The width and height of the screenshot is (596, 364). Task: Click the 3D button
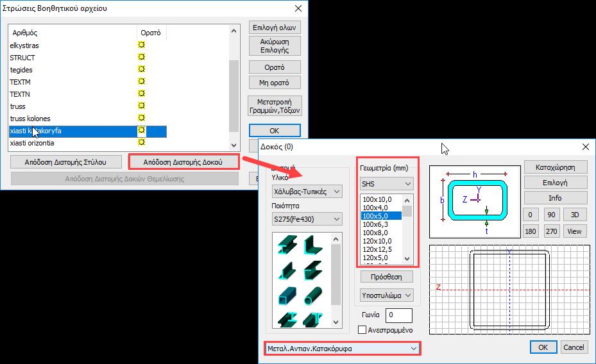click(575, 215)
